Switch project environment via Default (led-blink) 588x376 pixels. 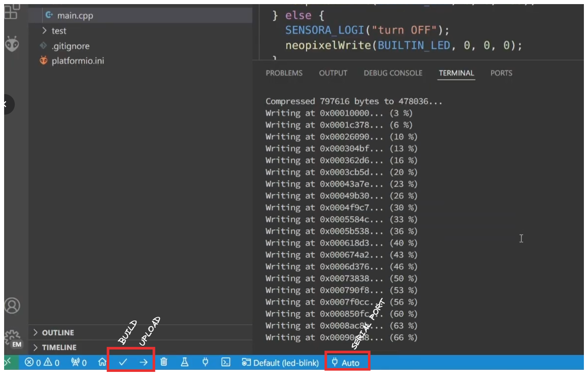coord(280,362)
